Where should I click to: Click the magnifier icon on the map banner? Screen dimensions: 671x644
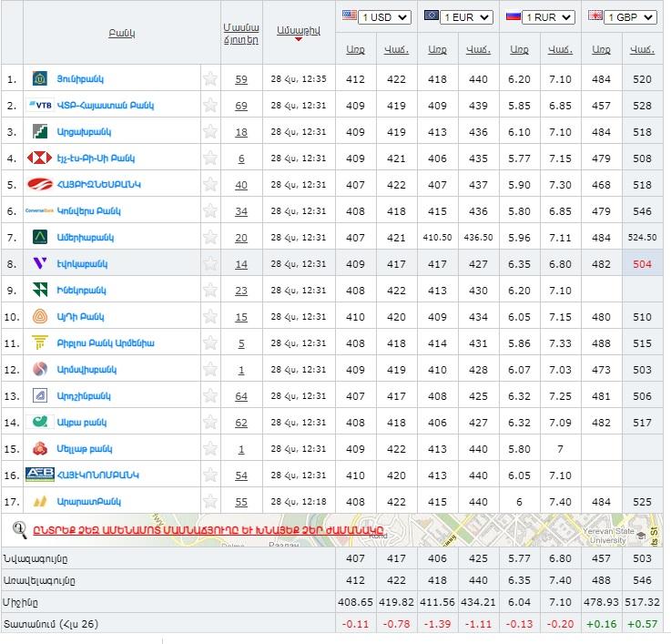click(x=18, y=530)
